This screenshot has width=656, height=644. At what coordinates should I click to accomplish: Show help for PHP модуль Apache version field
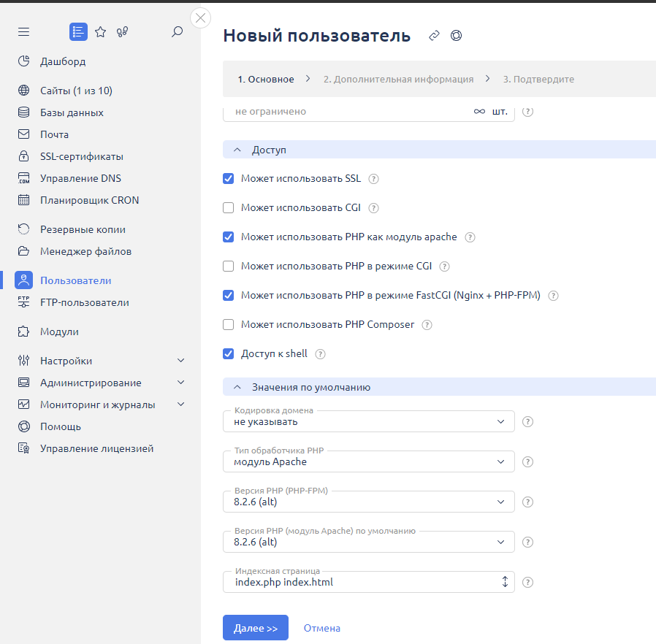pos(528,543)
